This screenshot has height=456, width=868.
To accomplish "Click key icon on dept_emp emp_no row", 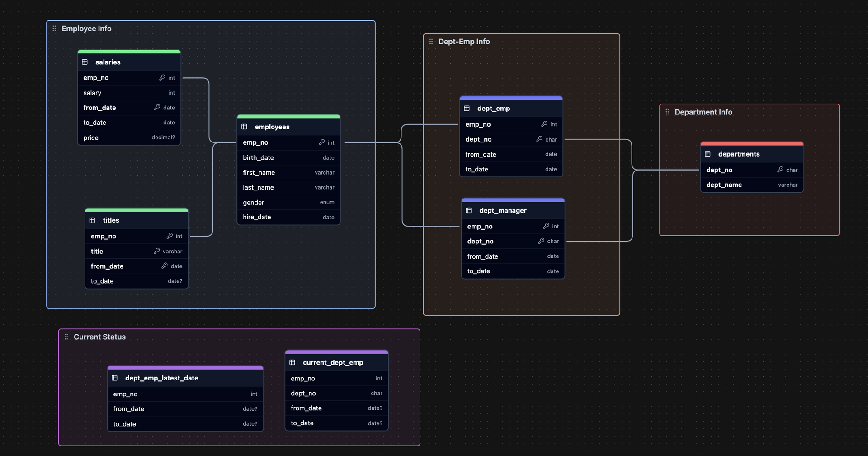I will (x=544, y=124).
